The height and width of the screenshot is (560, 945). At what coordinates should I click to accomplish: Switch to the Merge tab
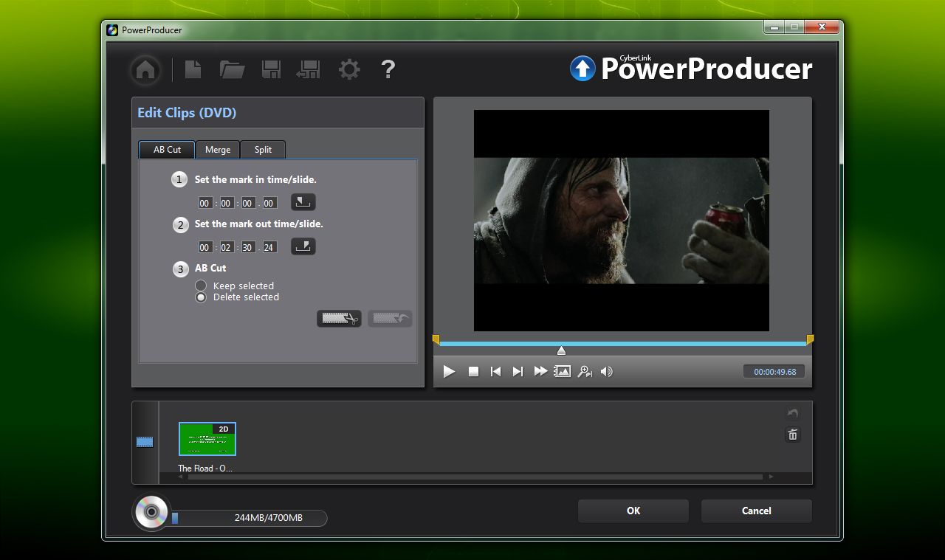click(218, 150)
